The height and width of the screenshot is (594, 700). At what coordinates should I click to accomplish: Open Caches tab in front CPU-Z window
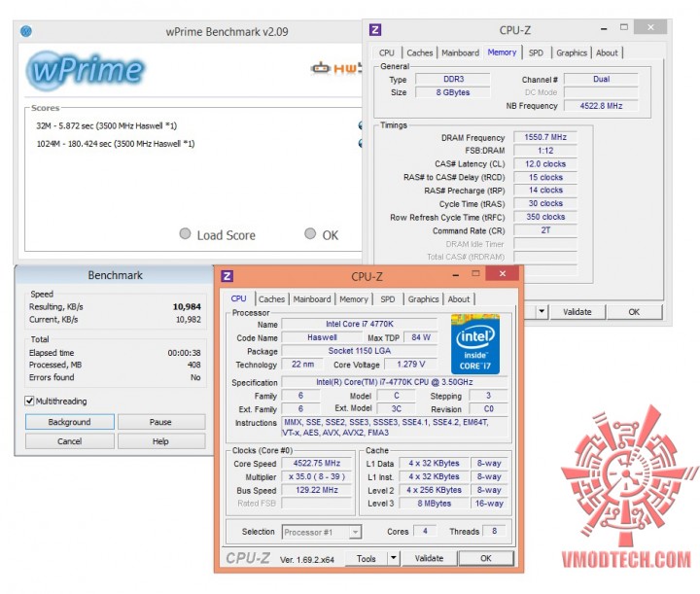pyautogui.click(x=271, y=299)
